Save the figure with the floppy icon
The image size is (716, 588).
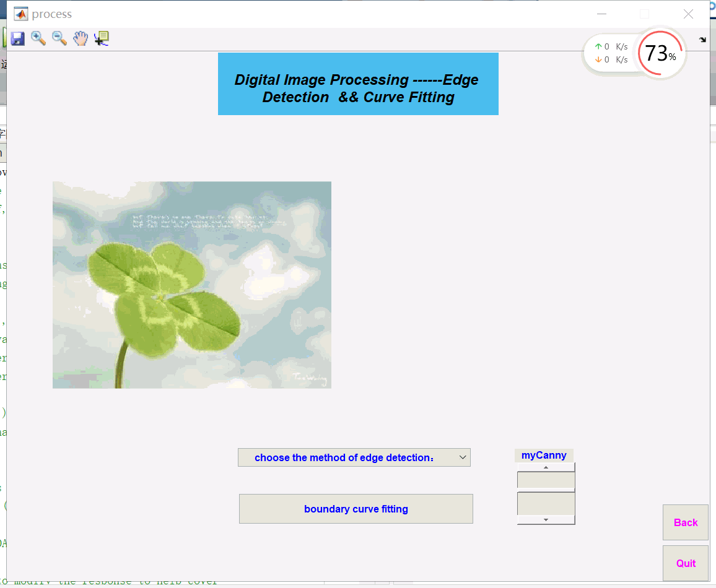[17, 39]
